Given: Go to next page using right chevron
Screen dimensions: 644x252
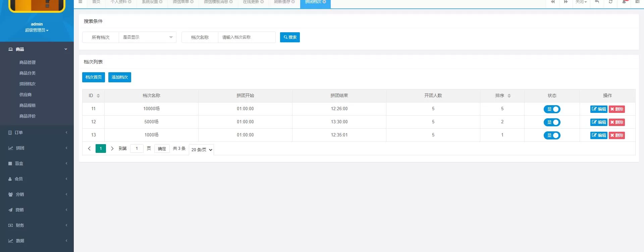Looking at the screenshot, I should coord(112,149).
